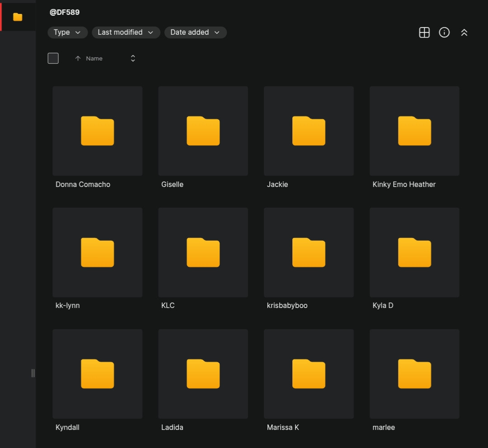Toggle the select all checkbox
The image size is (488, 448).
pyautogui.click(x=53, y=58)
